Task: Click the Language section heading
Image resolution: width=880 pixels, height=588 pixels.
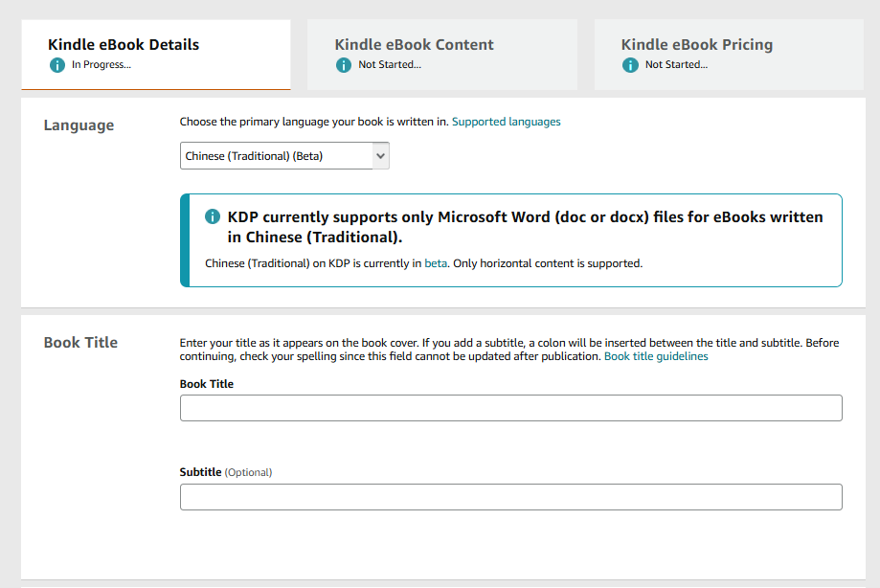Action: point(79,125)
